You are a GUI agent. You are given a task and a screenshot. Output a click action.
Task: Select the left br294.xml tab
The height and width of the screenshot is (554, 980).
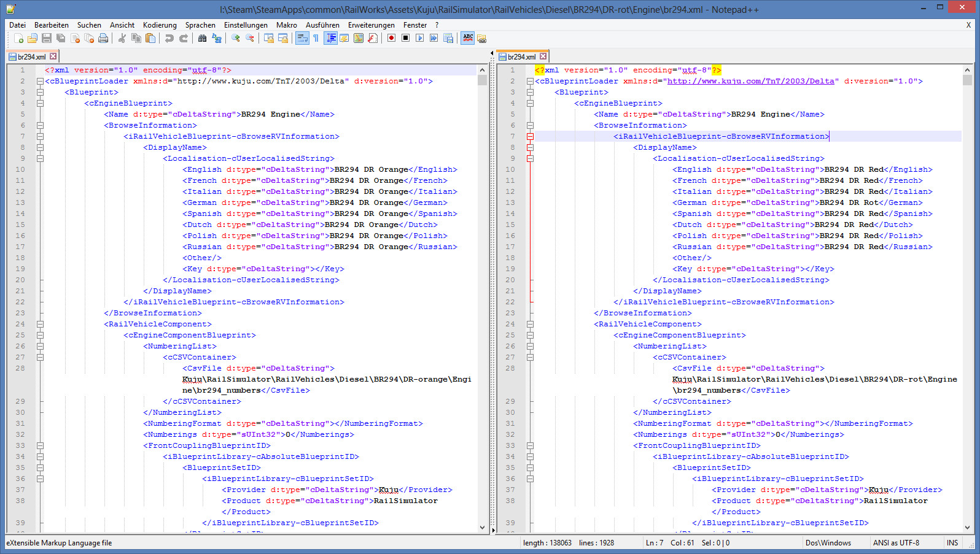click(x=31, y=56)
